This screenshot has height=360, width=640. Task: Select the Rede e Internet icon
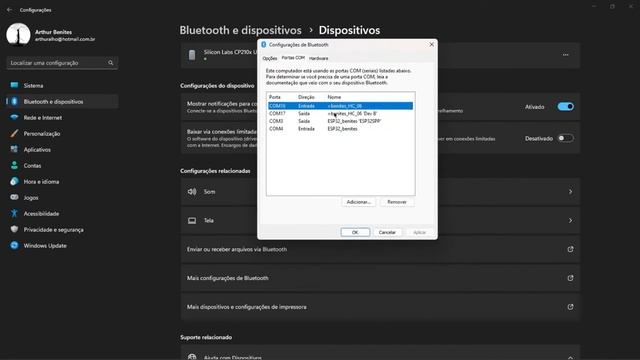14,118
